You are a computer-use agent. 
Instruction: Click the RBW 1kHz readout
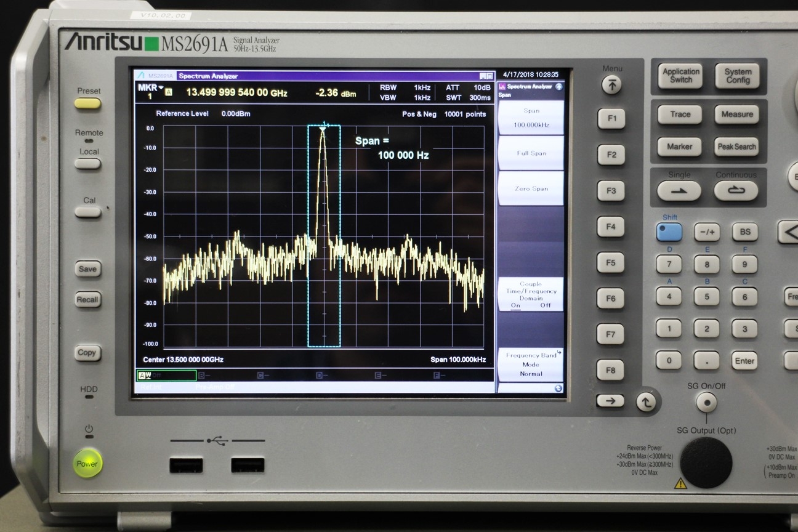point(405,88)
